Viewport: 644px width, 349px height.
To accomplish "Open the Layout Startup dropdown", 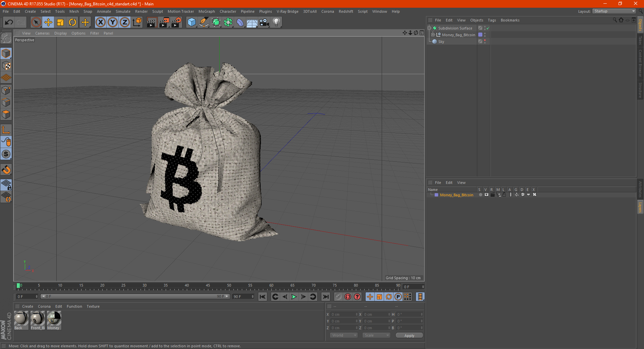I will (x=614, y=11).
